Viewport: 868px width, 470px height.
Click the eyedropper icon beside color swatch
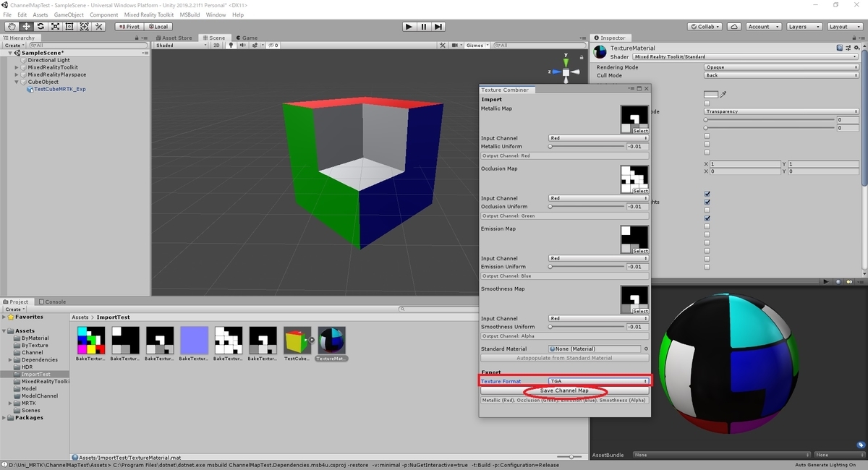click(723, 94)
